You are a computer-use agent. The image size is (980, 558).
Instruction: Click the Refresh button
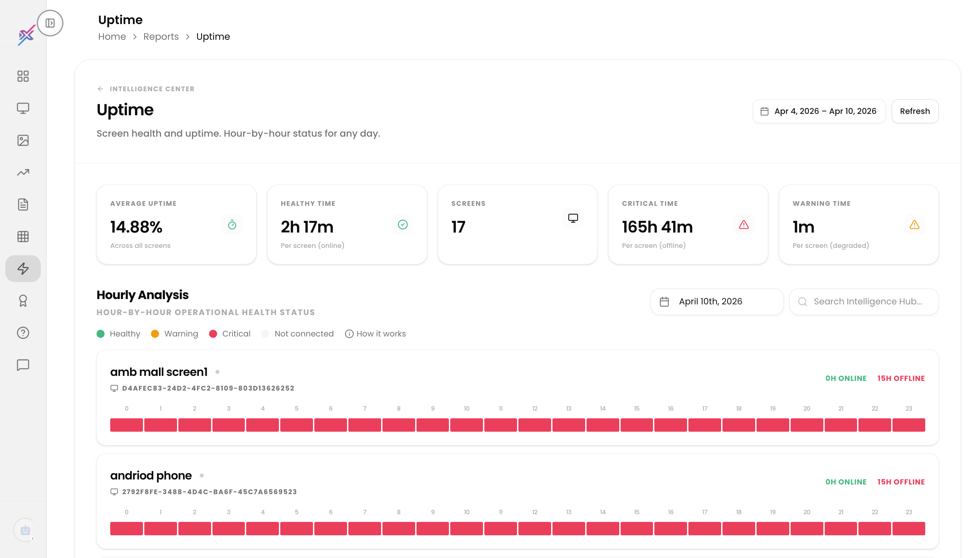[915, 111]
